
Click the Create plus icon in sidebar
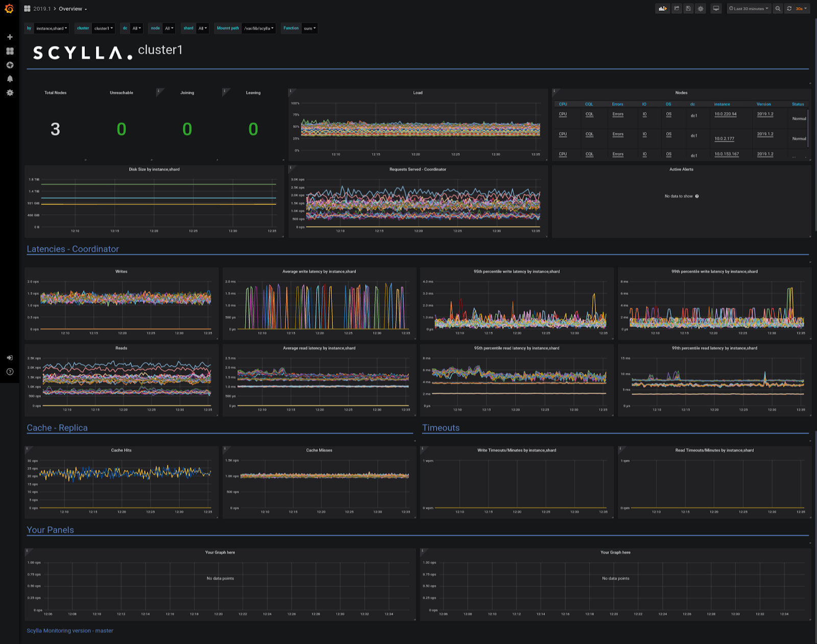tap(10, 37)
